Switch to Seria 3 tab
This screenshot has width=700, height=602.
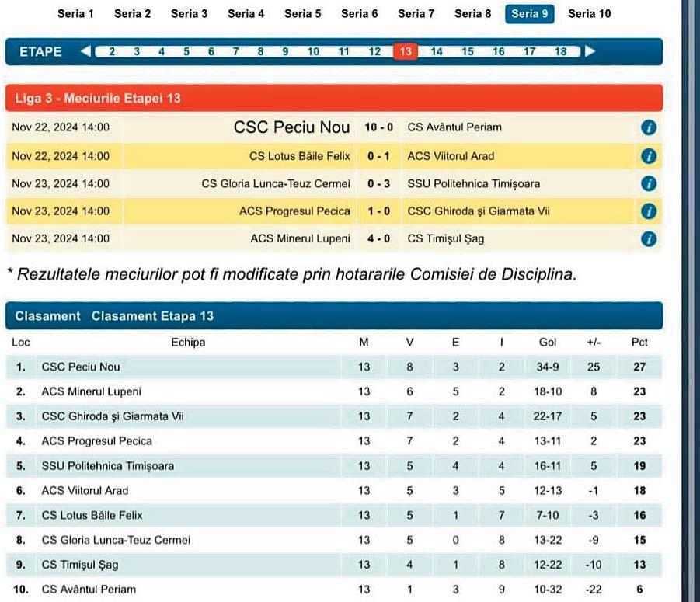pyautogui.click(x=189, y=14)
